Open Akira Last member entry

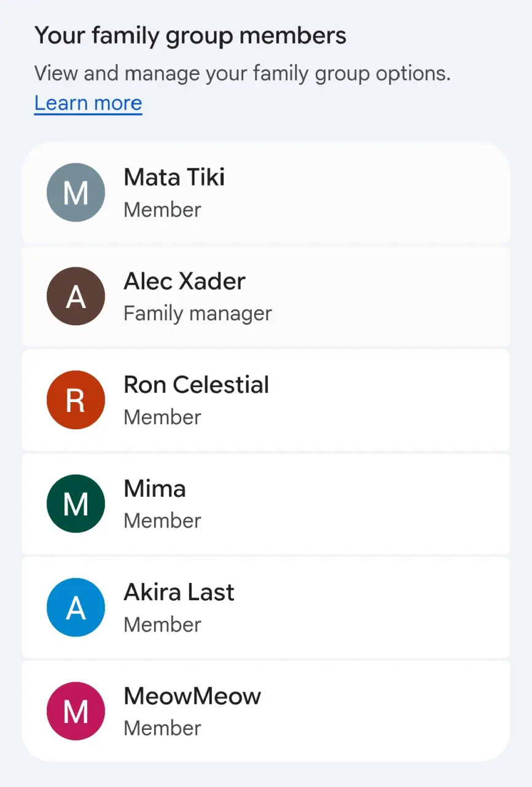point(266,607)
